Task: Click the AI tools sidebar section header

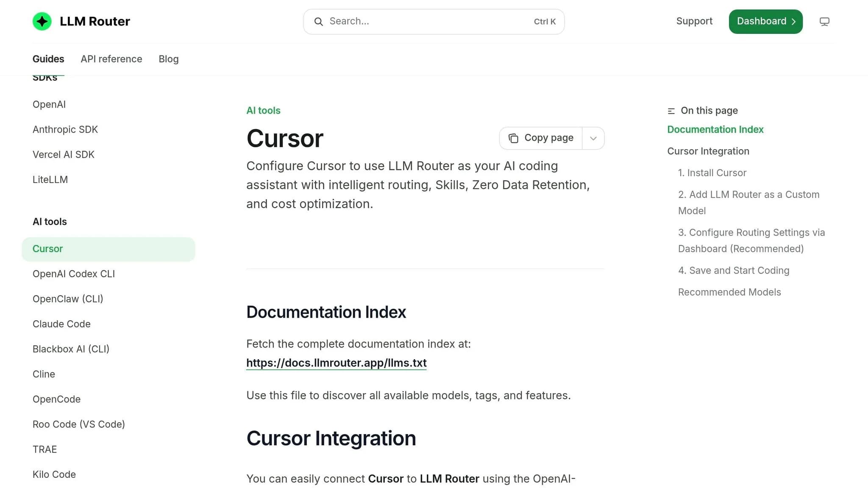Action: [50, 222]
